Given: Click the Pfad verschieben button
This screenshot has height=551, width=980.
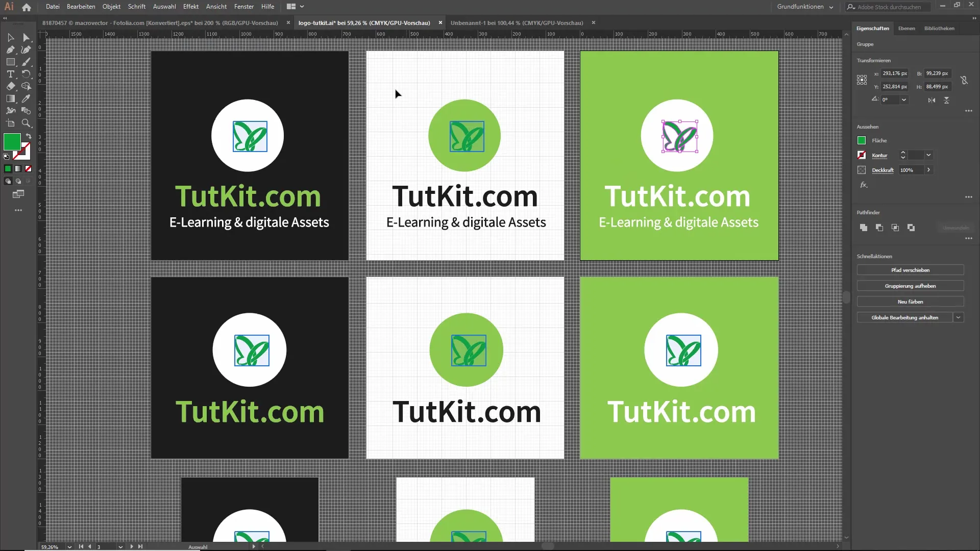Looking at the screenshot, I should (910, 270).
